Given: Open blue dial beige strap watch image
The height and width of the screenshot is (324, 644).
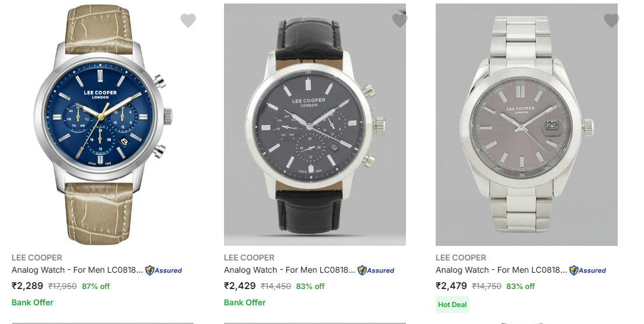Looking at the screenshot, I should (103, 125).
